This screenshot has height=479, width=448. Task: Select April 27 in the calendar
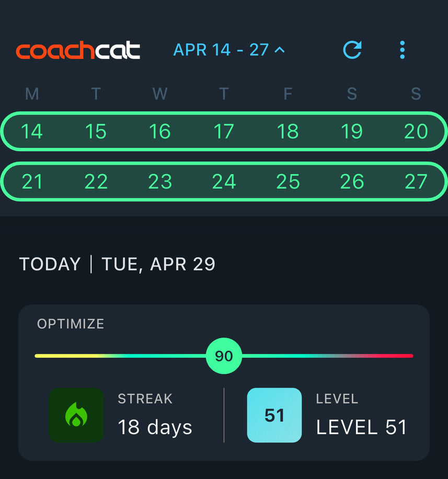coord(417,182)
